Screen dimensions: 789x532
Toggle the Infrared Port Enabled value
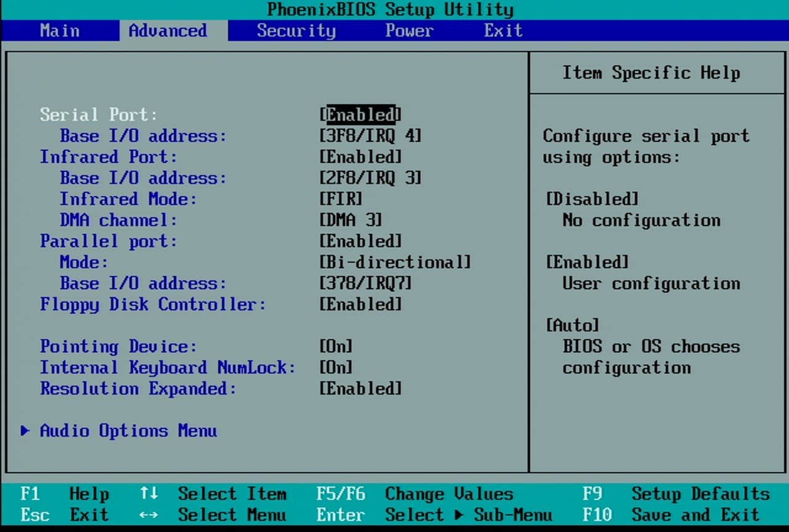(361, 157)
